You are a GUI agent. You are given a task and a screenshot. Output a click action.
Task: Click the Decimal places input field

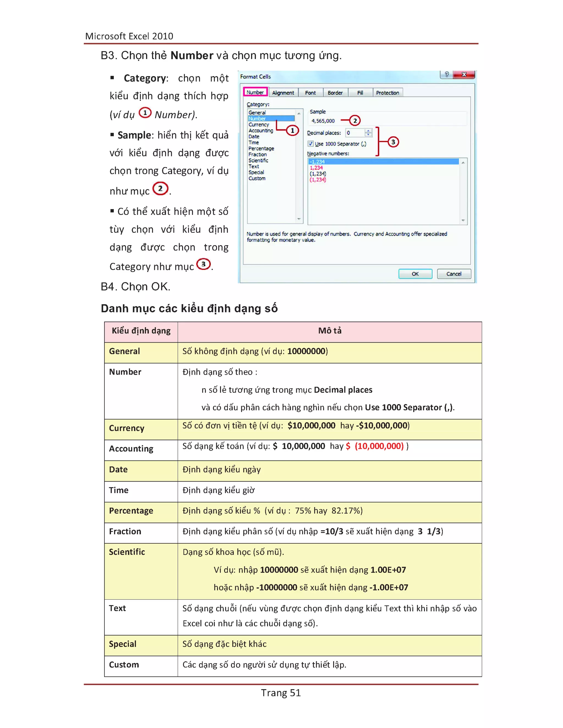(x=355, y=133)
